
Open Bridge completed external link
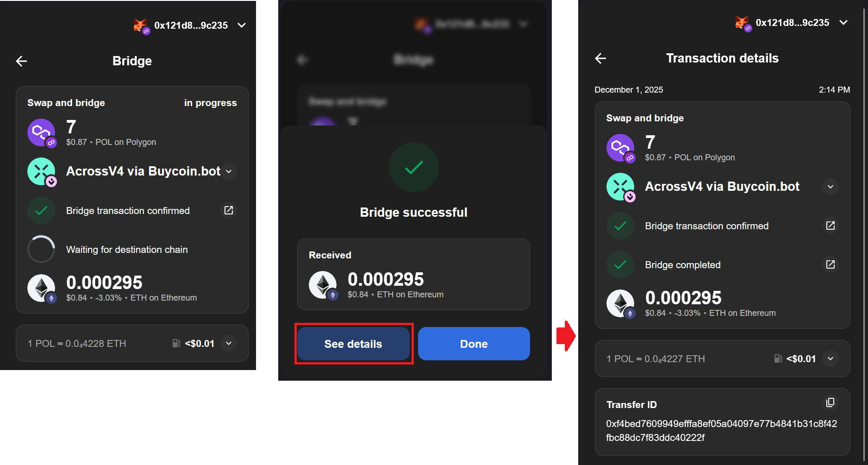831,264
